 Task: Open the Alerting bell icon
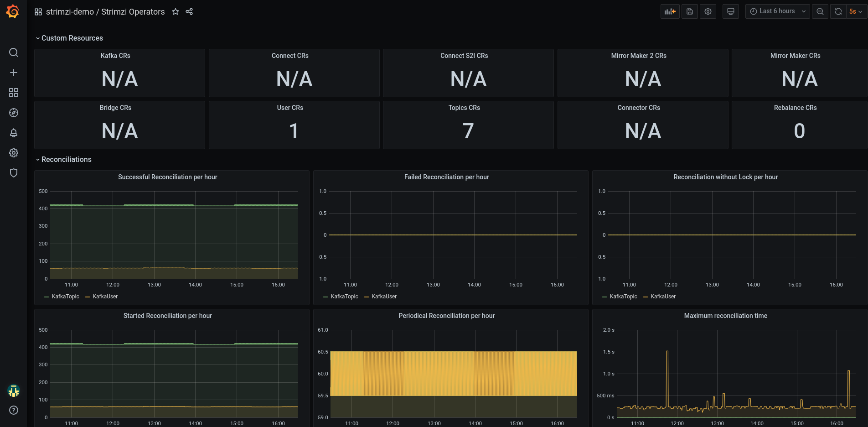(x=14, y=133)
